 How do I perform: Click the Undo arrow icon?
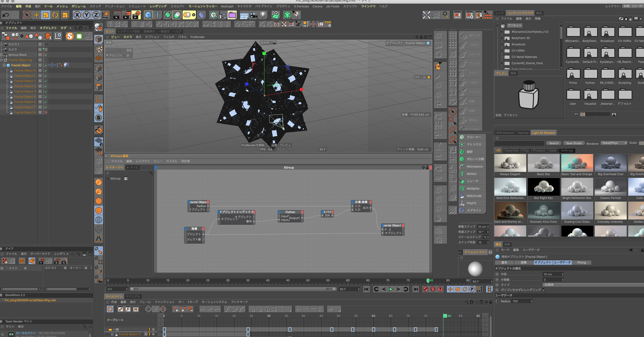[x=6, y=15]
